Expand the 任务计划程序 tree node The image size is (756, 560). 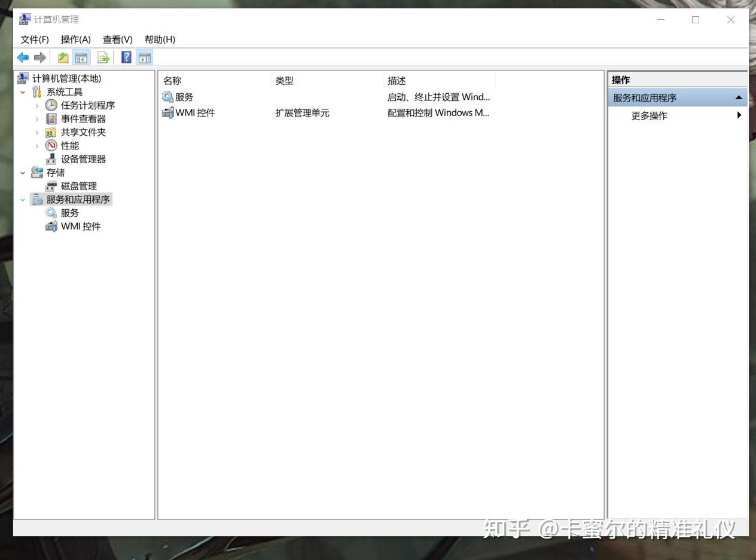pos(37,105)
